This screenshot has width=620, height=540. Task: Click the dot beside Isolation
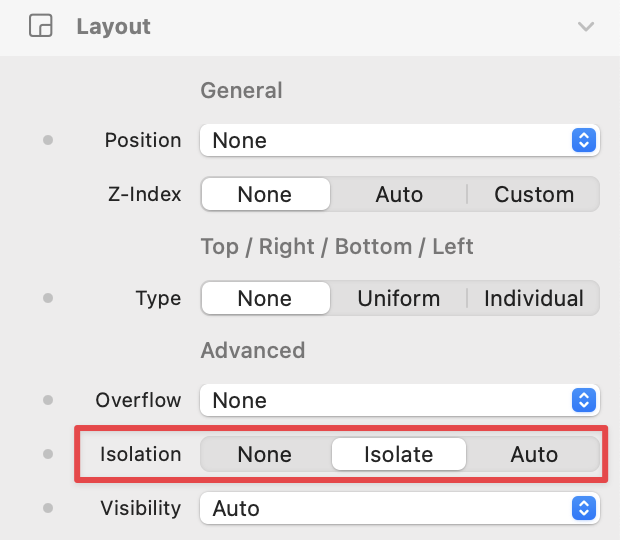tap(47, 455)
